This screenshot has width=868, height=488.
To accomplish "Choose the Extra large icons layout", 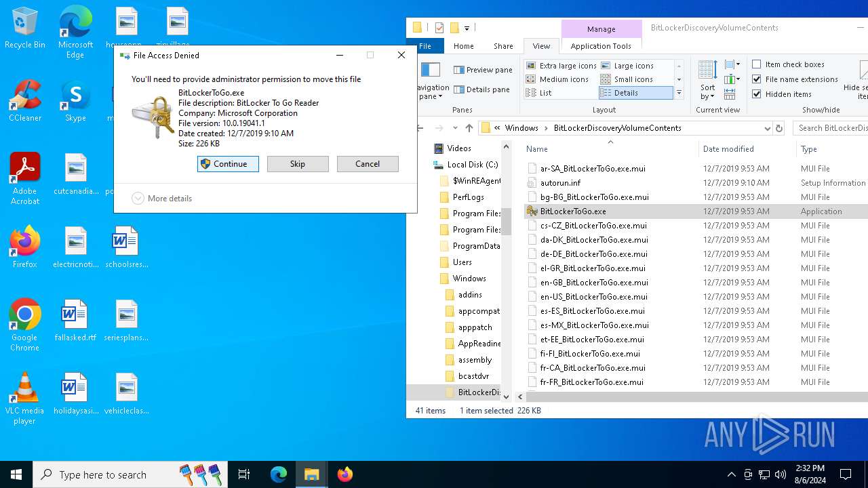I will pos(561,66).
